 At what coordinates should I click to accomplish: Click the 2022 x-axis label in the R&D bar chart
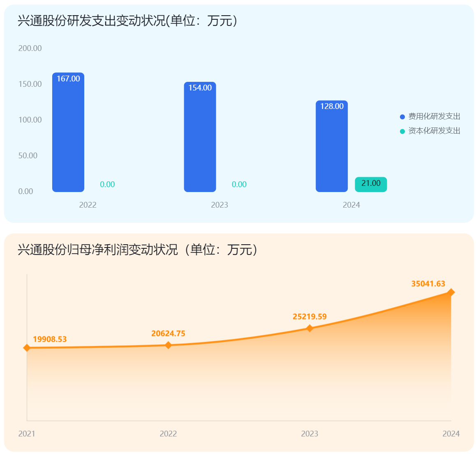[x=88, y=205]
